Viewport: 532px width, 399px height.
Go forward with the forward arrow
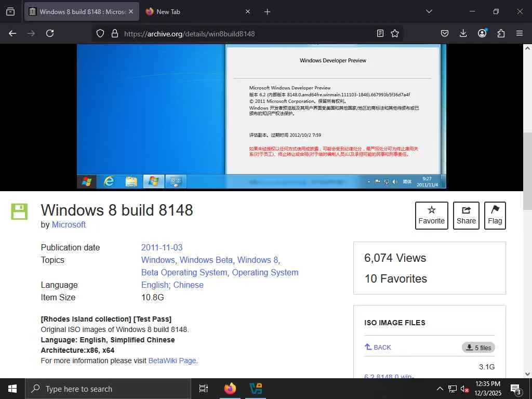[x=31, y=33]
